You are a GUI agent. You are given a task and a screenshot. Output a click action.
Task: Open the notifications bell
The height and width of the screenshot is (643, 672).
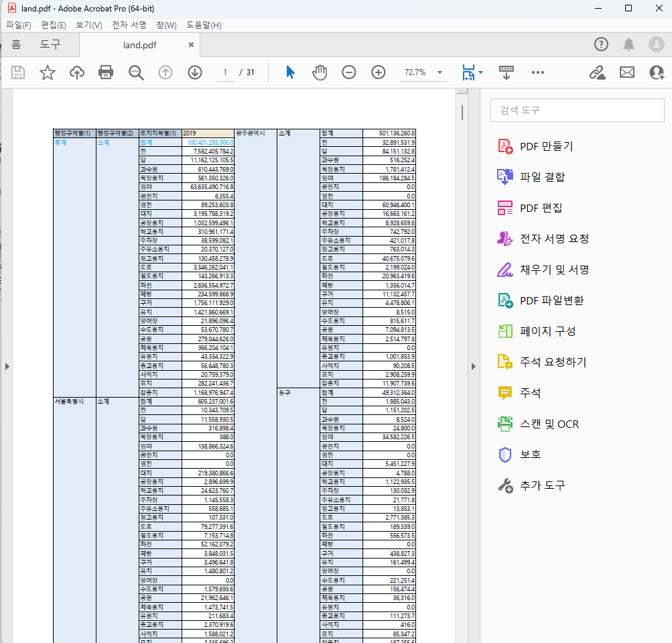point(628,44)
